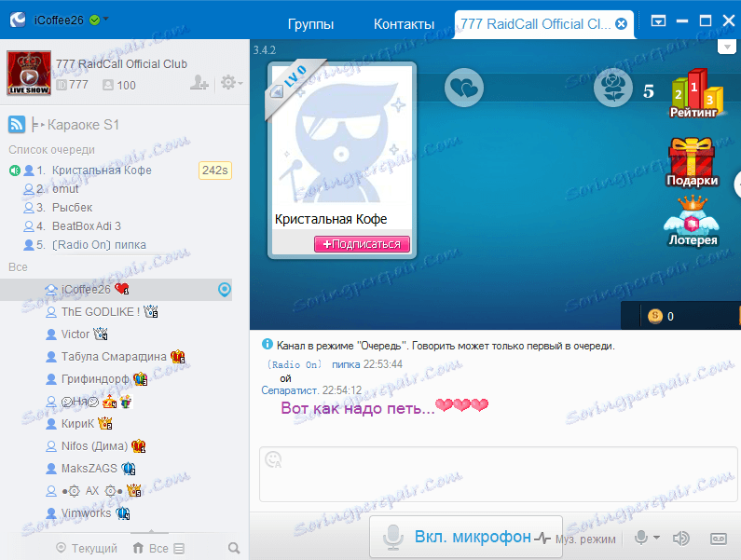Viewport: 741px width, 560px height.
Task: Click the blue badge next to MaksZAGS
Action: pos(129,469)
